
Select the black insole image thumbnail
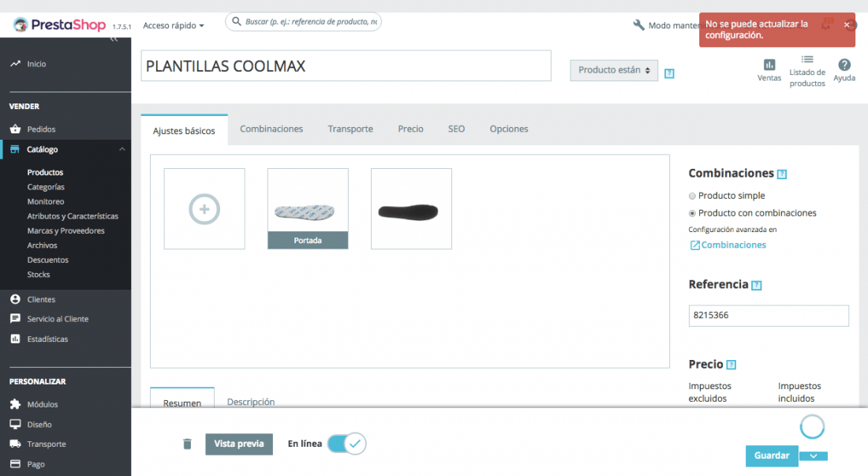[411, 208]
